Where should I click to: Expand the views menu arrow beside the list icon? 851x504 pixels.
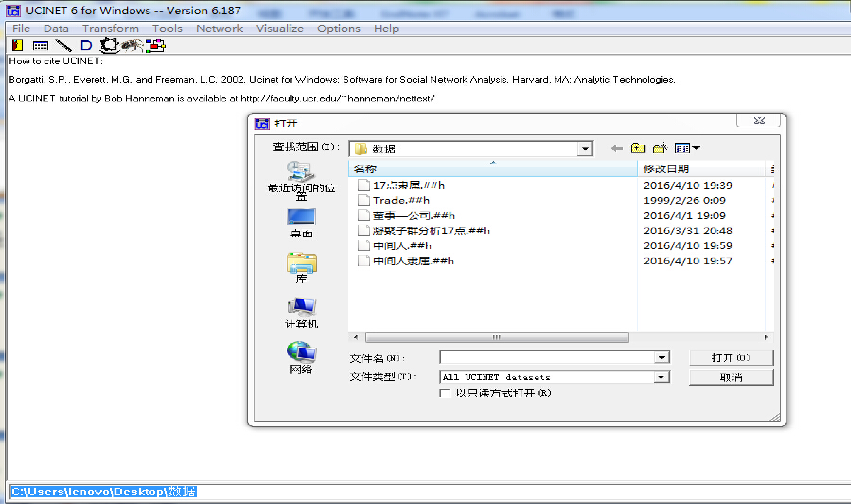pyautogui.click(x=697, y=148)
